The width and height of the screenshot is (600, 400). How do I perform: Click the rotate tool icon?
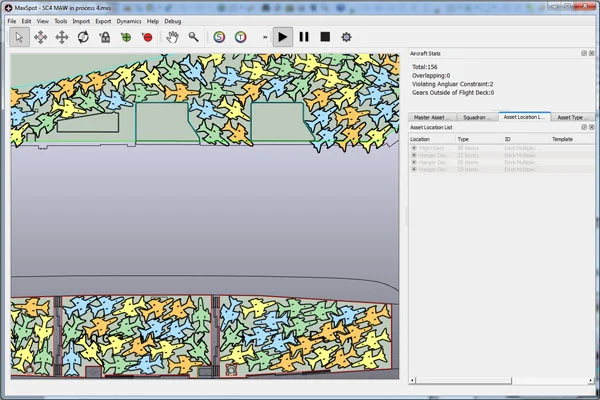point(83,37)
